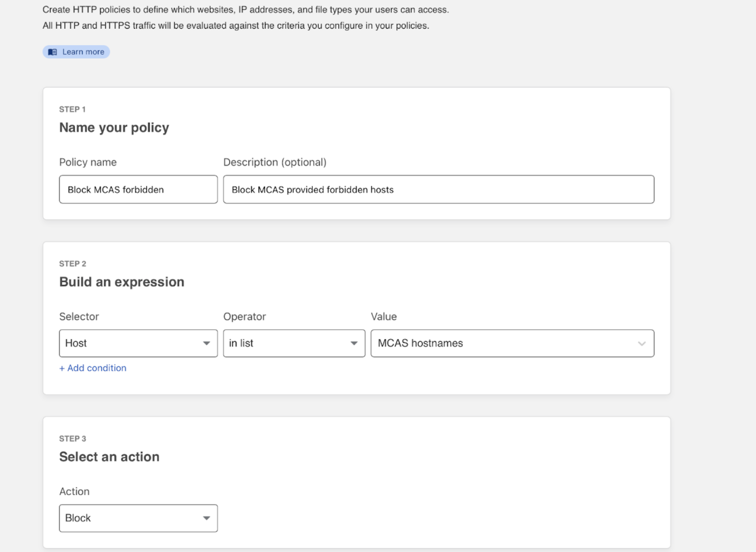Open the Action dropdown set to Block
Screen dimensions: 756x552
(131, 518)
